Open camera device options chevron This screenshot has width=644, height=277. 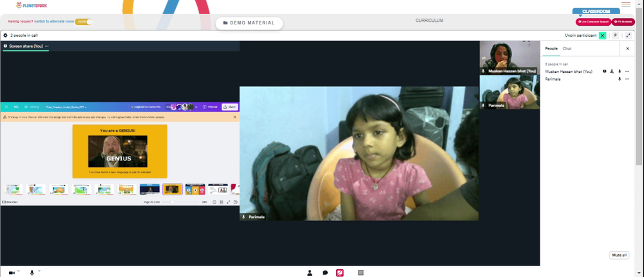click(19, 271)
